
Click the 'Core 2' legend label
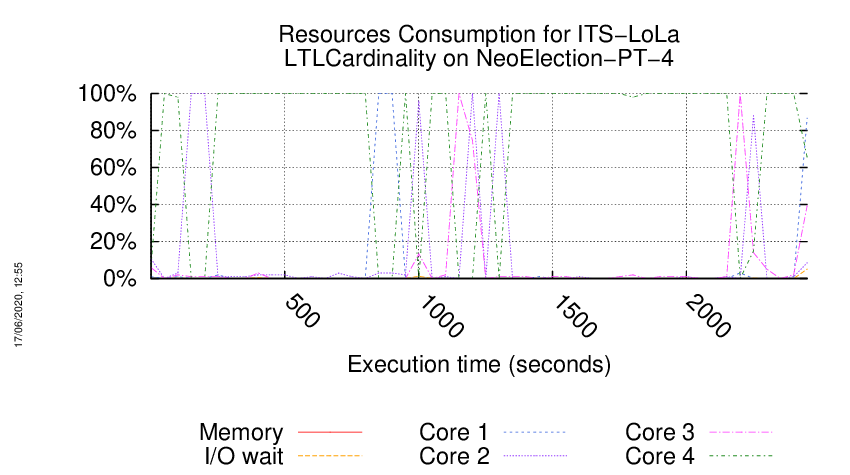click(x=454, y=456)
